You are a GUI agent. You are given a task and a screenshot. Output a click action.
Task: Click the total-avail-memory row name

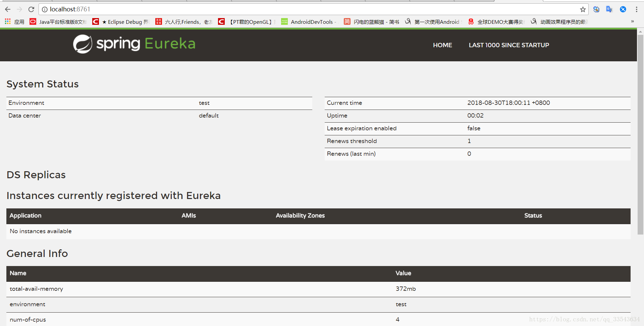click(x=36, y=289)
